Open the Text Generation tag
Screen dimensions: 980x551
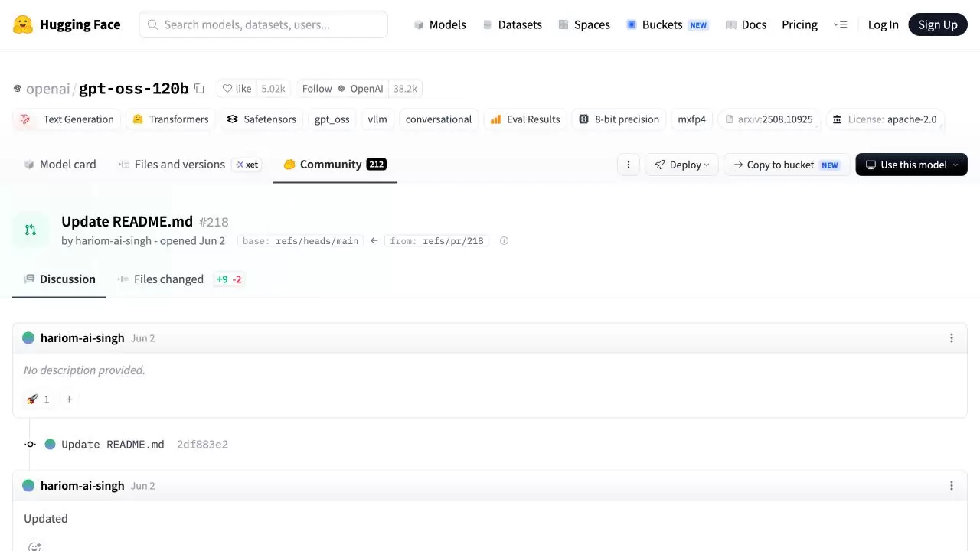pos(67,119)
